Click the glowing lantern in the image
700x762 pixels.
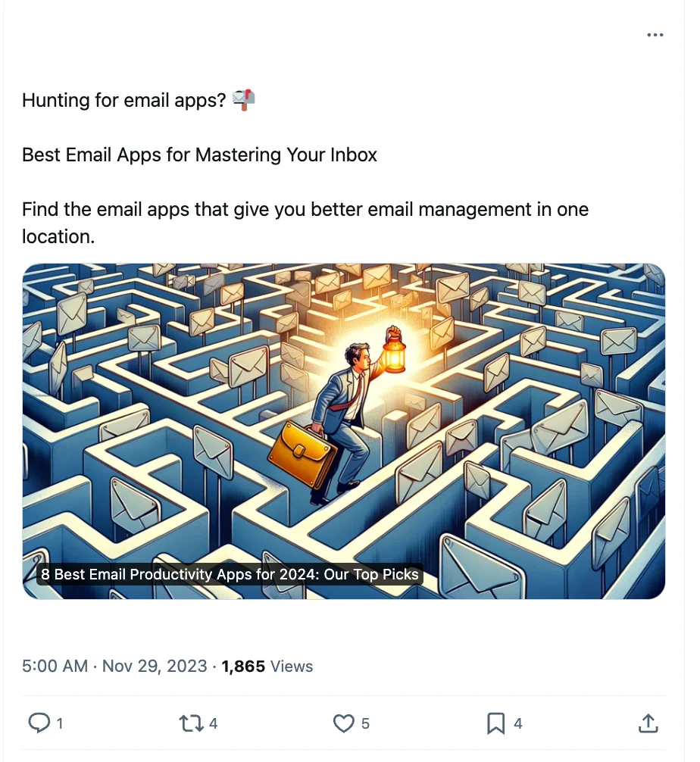tap(394, 351)
